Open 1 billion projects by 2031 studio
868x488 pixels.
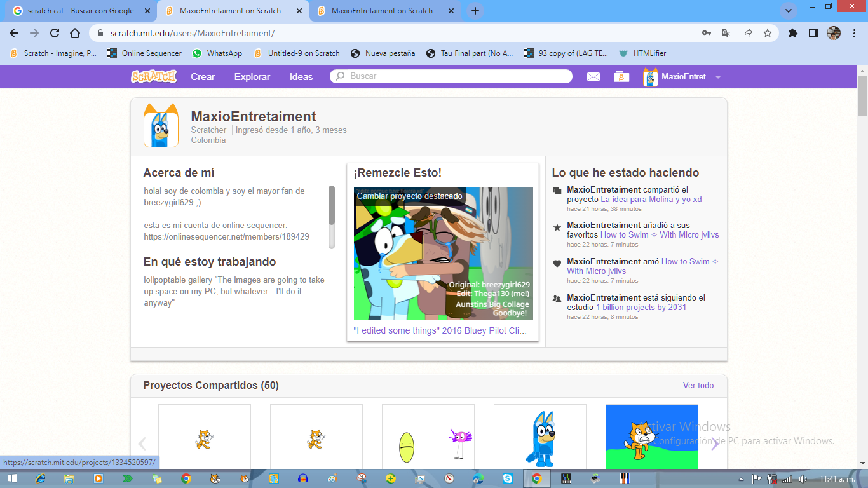tap(641, 307)
